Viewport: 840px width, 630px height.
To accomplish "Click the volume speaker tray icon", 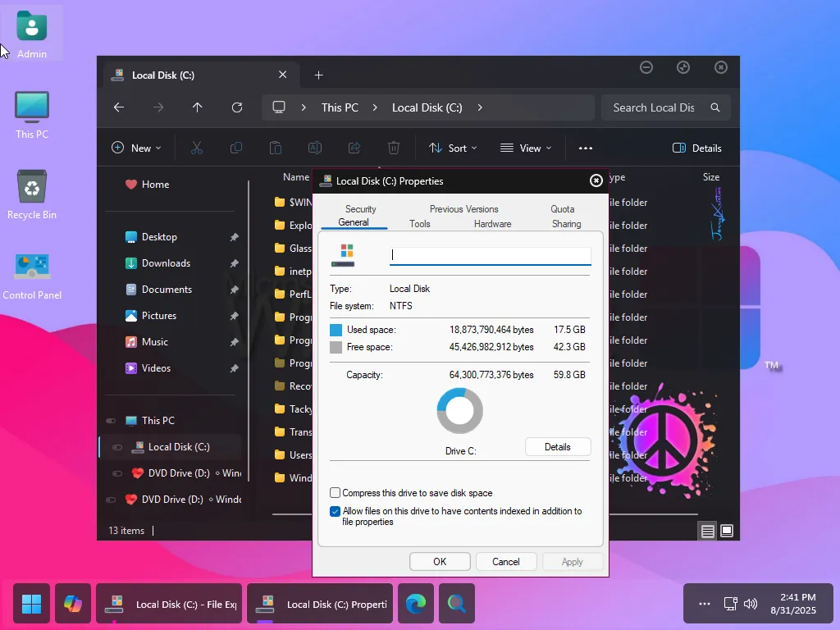I will click(751, 604).
